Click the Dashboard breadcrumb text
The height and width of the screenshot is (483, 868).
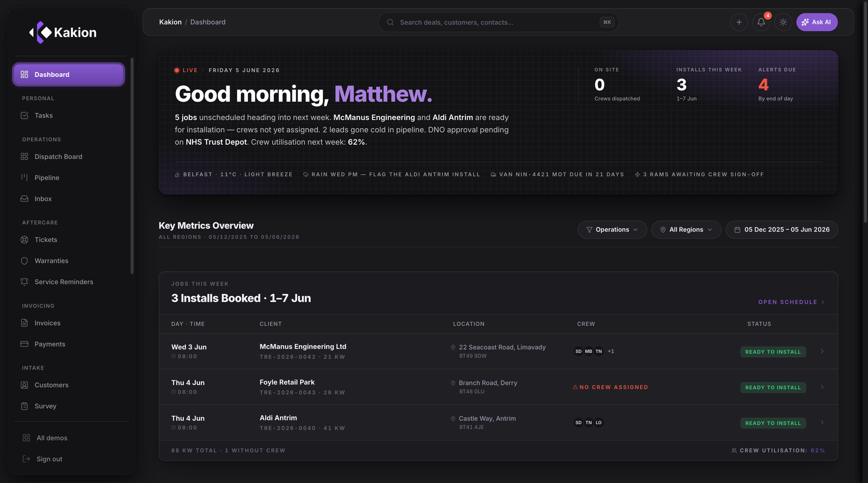[208, 22]
